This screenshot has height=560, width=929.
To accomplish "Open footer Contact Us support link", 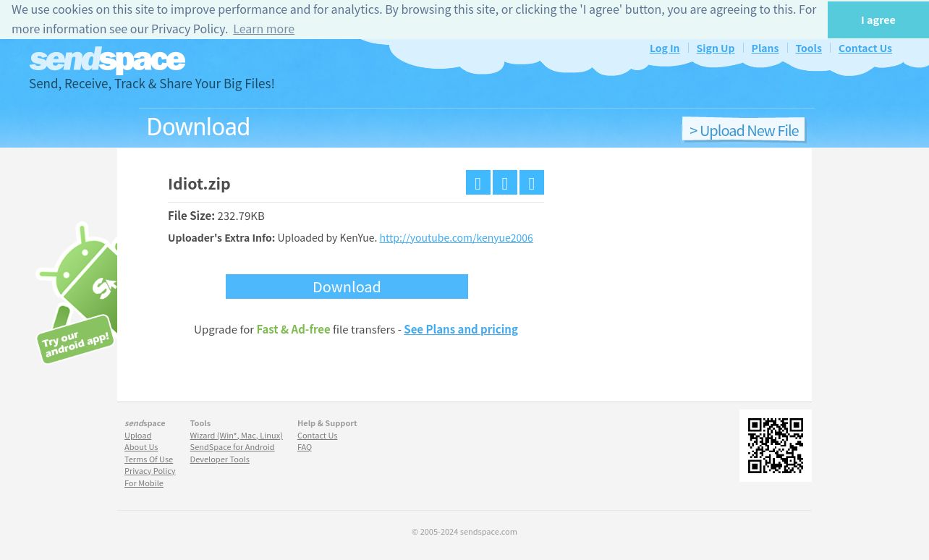I will (318, 436).
